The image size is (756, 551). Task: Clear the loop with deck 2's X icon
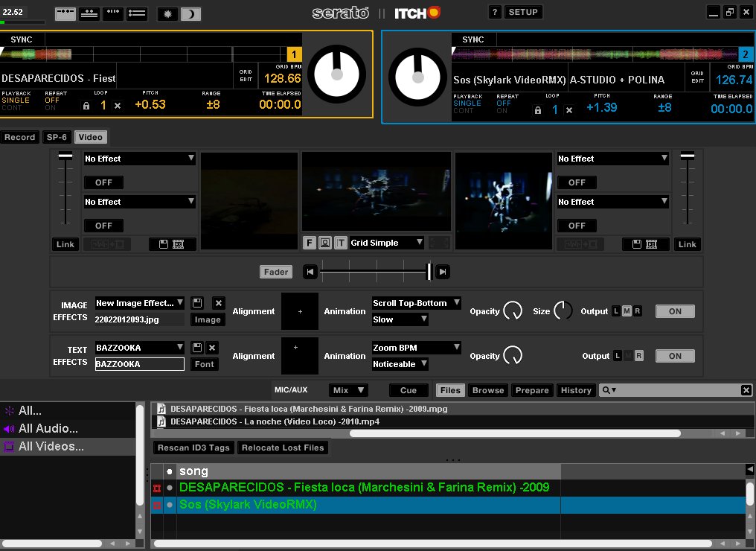(569, 110)
